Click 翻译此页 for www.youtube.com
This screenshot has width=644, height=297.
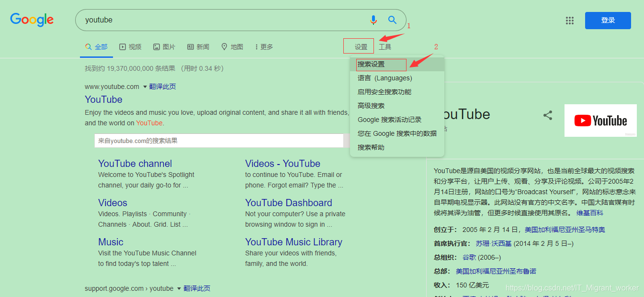(162, 87)
